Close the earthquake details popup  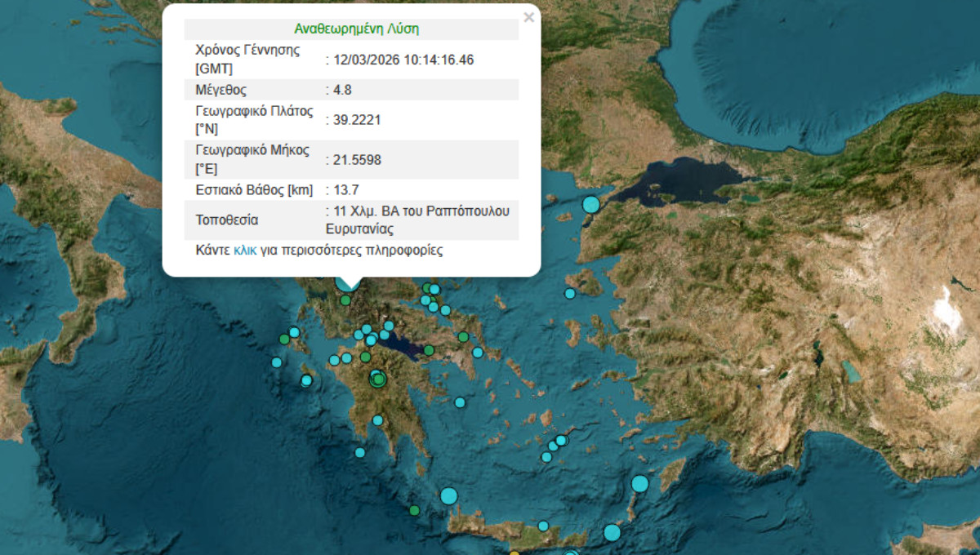point(528,17)
